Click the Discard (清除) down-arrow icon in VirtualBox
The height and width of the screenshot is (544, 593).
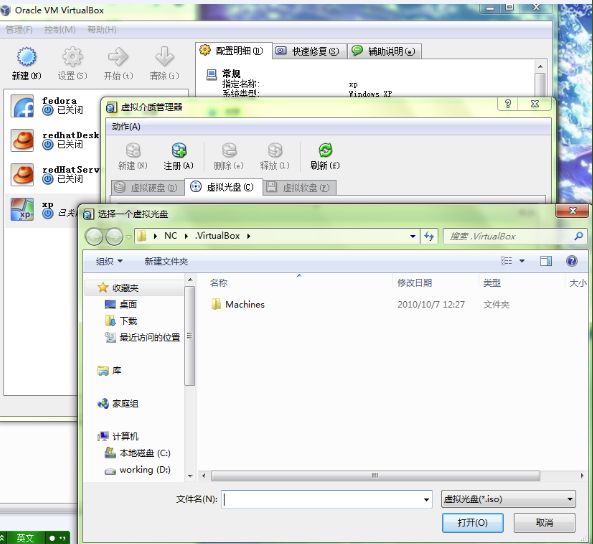(165, 57)
